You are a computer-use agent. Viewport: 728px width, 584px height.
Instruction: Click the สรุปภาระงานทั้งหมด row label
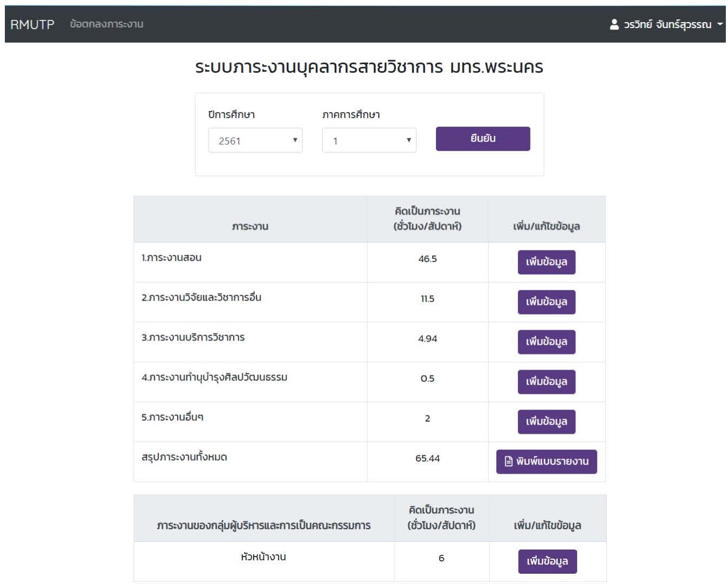[x=184, y=457]
